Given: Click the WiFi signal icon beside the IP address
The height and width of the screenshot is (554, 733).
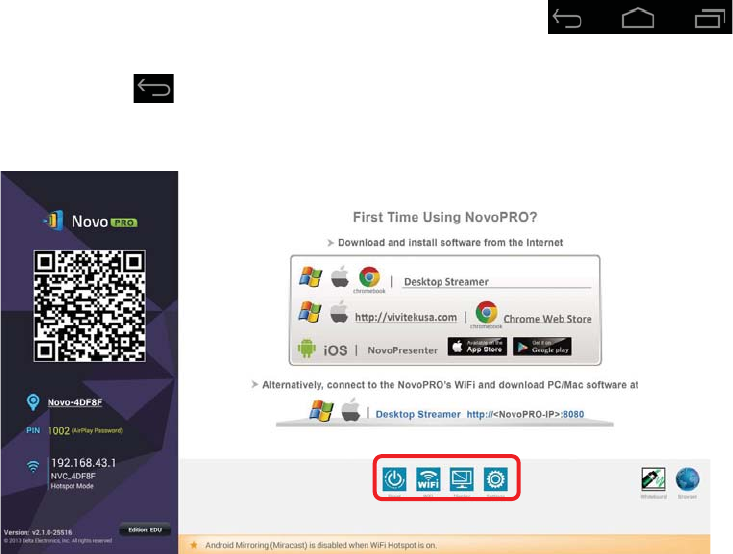Looking at the screenshot, I should tap(33, 467).
